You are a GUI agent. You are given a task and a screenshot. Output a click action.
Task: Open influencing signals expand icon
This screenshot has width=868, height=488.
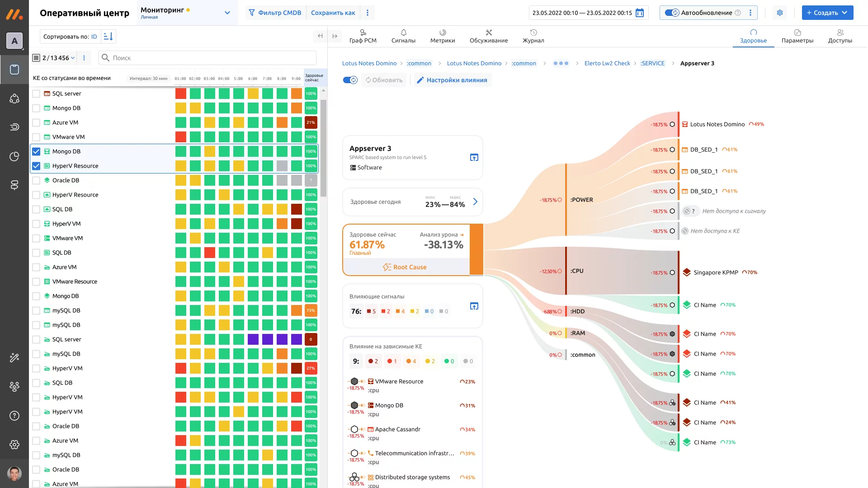click(474, 306)
